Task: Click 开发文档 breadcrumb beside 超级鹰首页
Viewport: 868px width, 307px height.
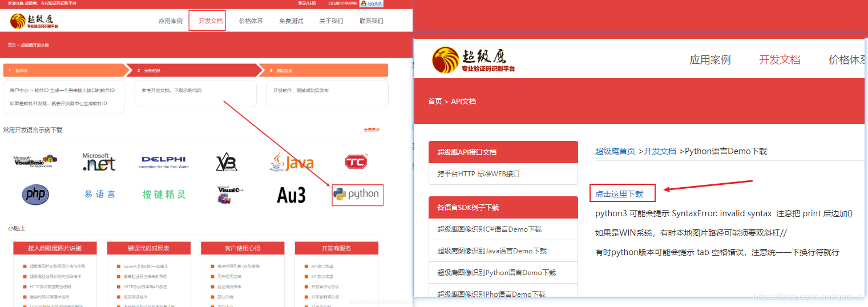Action: click(x=660, y=151)
